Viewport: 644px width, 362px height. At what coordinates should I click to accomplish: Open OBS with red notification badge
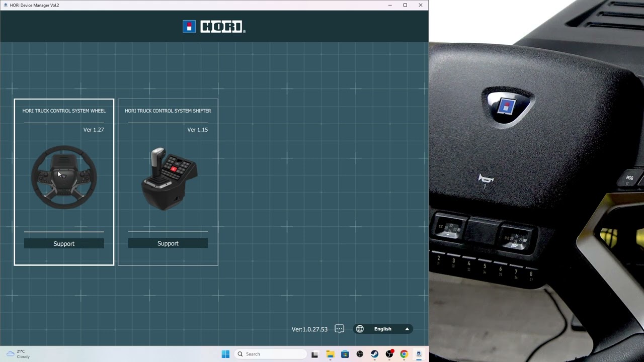tap(389, 354)
